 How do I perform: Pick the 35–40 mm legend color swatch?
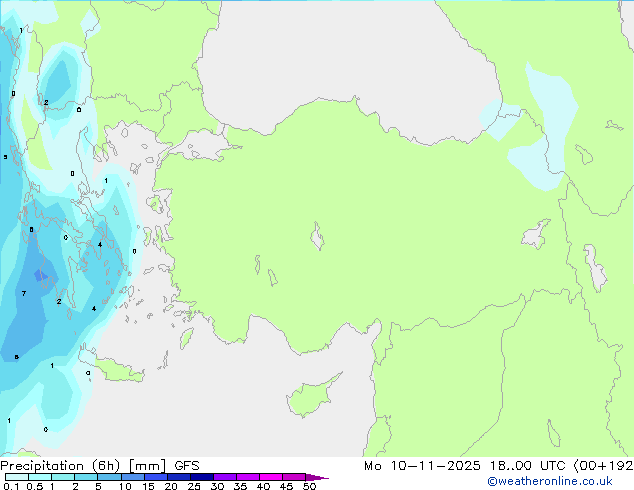[248, 477]
